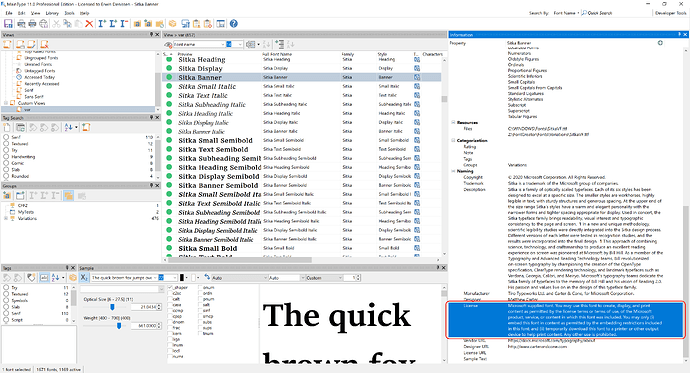Click the red Delete X icon

[89, 23]
